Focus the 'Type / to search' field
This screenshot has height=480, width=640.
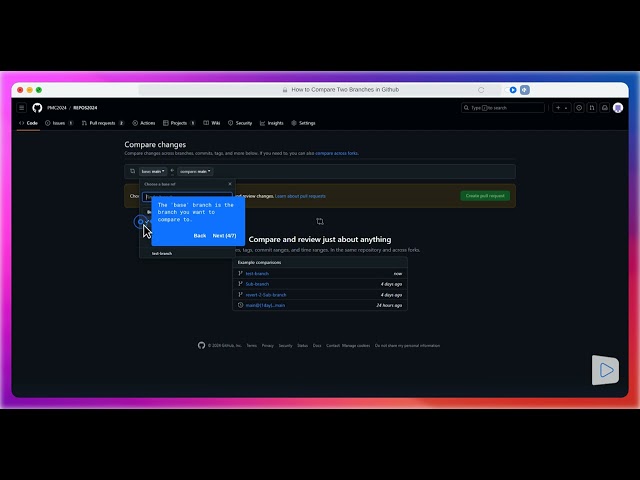503,108
